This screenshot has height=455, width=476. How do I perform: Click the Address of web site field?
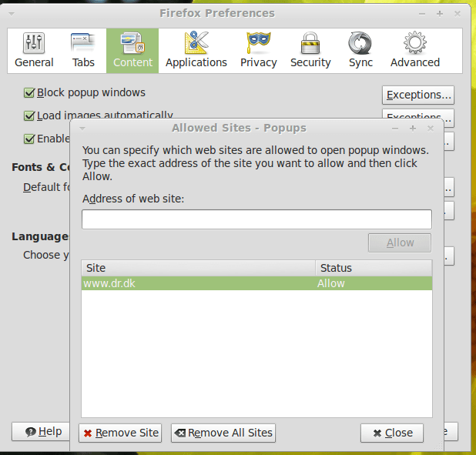click(x=256, y=219)
